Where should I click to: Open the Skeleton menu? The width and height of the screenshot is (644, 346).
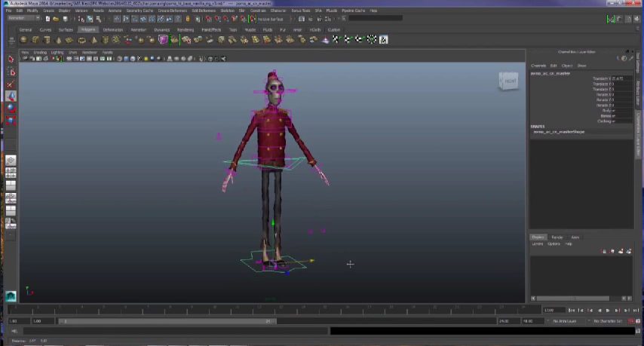[227, 11]
